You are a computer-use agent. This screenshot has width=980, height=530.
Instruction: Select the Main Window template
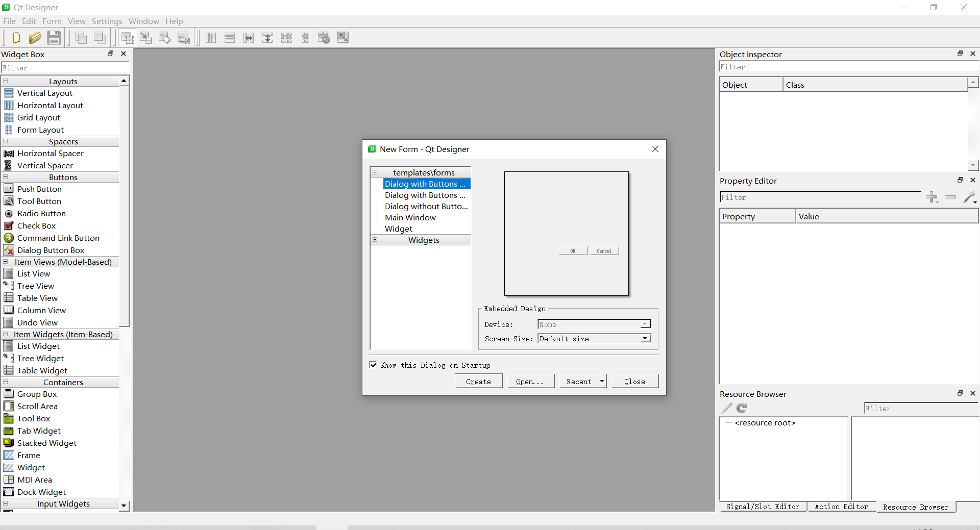tap(410, 217)
